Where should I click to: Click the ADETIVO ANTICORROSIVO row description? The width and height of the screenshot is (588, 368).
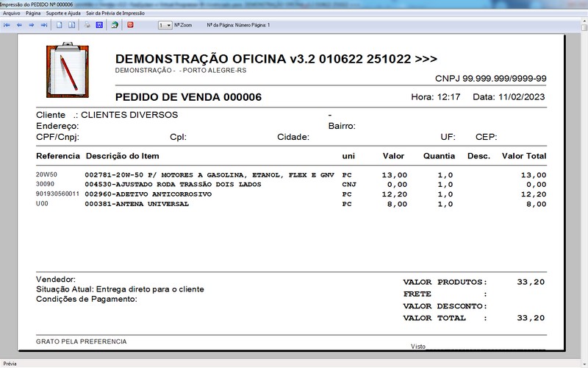pyautogui.click(x=148, y=194)
